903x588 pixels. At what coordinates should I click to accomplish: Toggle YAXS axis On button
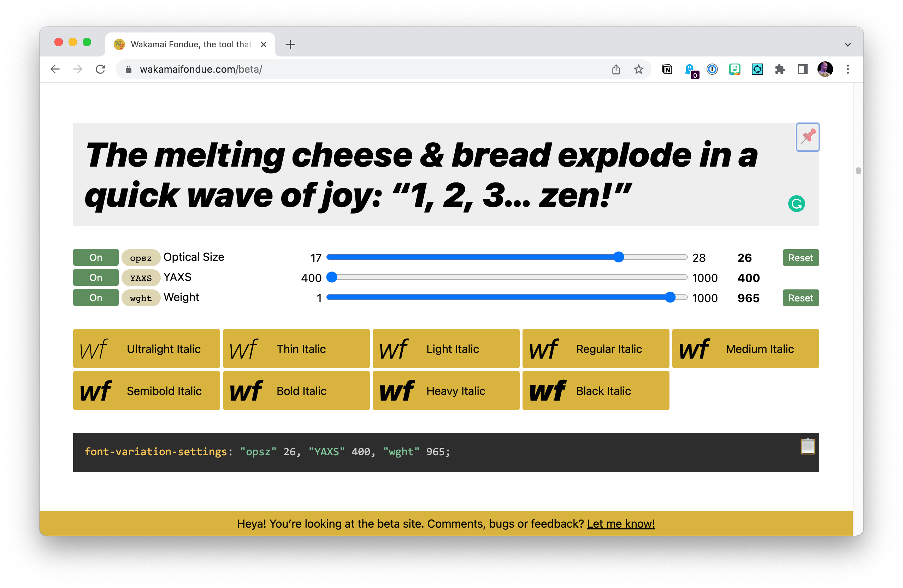coord(96,277)
